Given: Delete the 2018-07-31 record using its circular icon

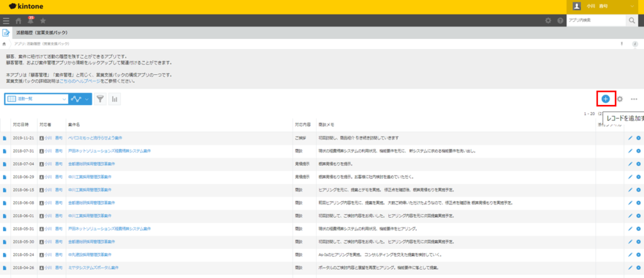Looking at the screenshot, I should 638,151.
